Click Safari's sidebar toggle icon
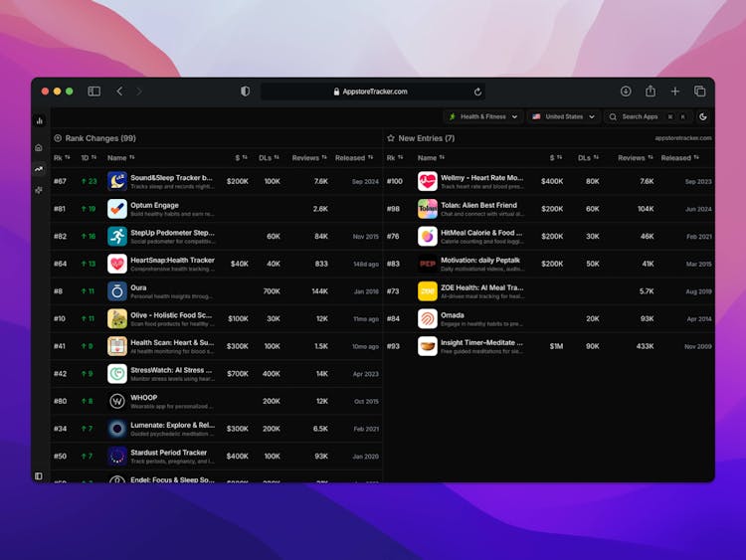Image resolution: width=746 pixels, height=560 pixels. point(93,92)
